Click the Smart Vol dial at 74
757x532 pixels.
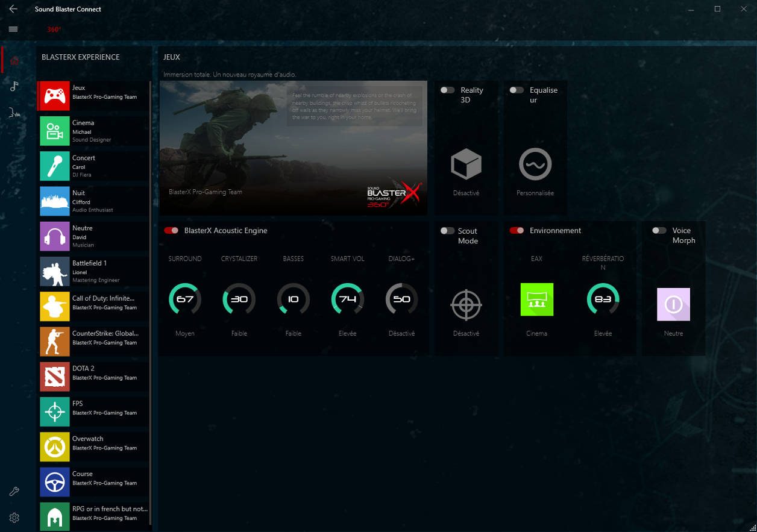(348, 299)
